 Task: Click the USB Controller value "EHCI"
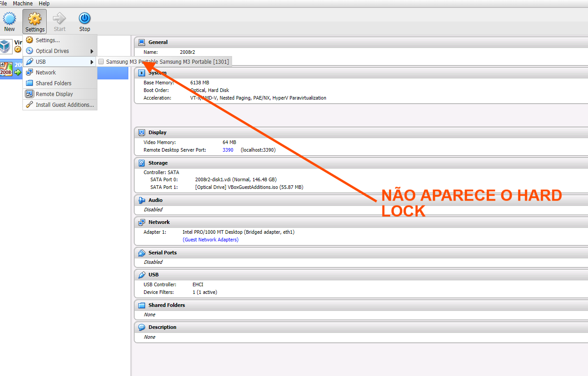pyautogui.click(x=198, y=284)
